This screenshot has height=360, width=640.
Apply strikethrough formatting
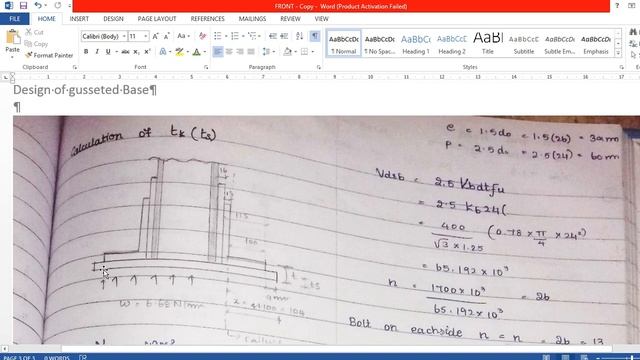point(125,52)
